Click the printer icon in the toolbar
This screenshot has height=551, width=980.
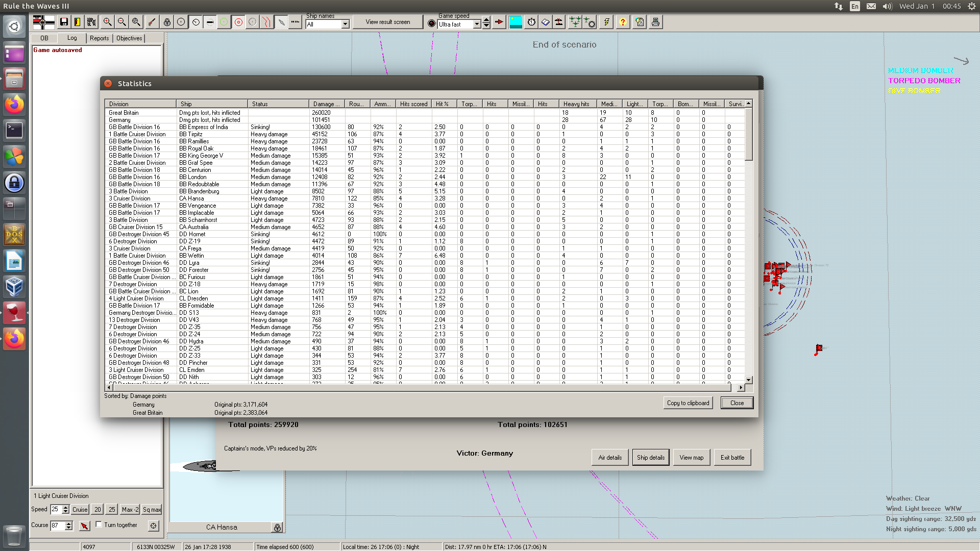point(655,22)
